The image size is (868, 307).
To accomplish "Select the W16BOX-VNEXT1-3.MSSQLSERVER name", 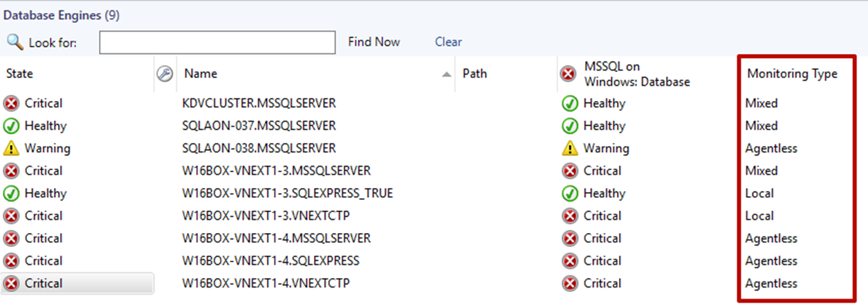I will tap(277, 171).
